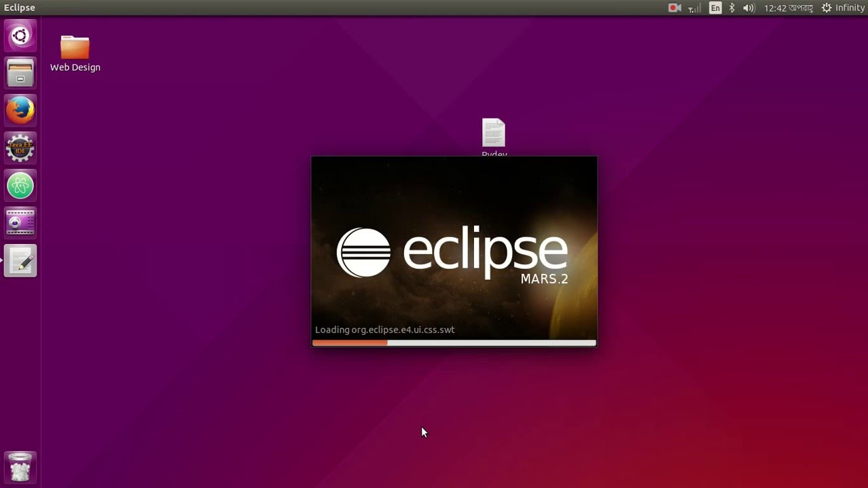Viewport: 868px width, 488px height.
Task: Click the Loading org.eclipse.e4.ui.css.swt status text
Action: tap(384, 330)
